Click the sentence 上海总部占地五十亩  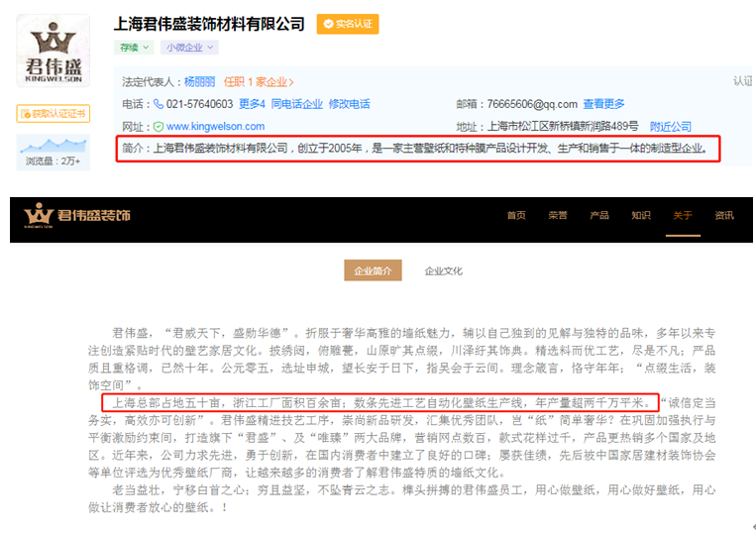pyautogui.click(x=165, y=402)
